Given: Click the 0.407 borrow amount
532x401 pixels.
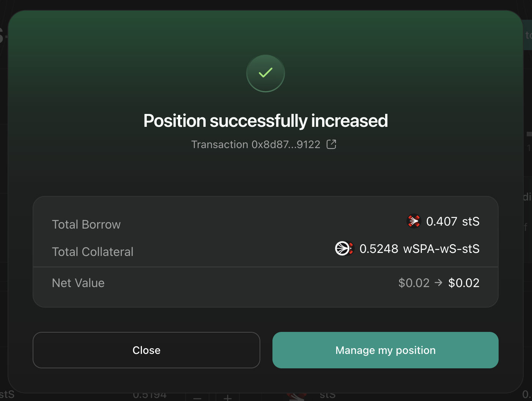Looking at the screenshot, I should point(441,221).
